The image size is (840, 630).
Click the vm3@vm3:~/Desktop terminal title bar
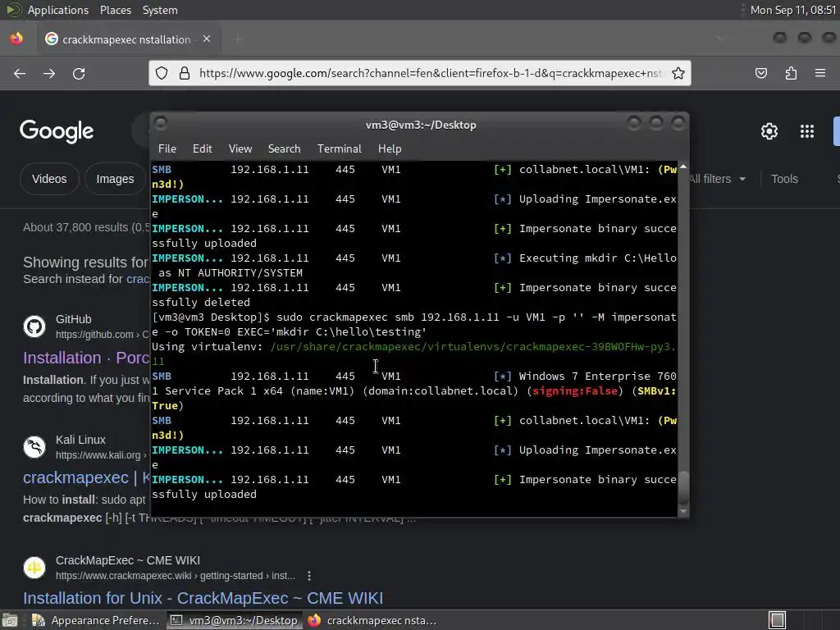point(421,125)
